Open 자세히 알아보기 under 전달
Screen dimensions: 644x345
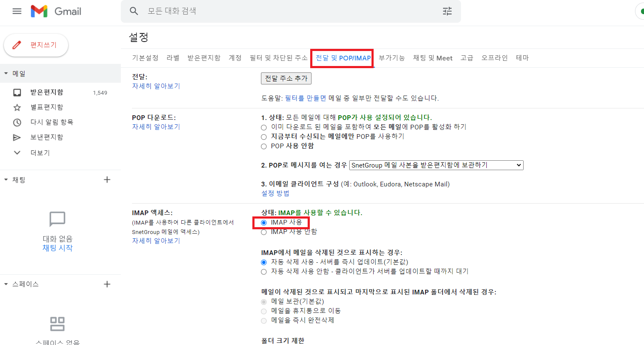point(156,86)
